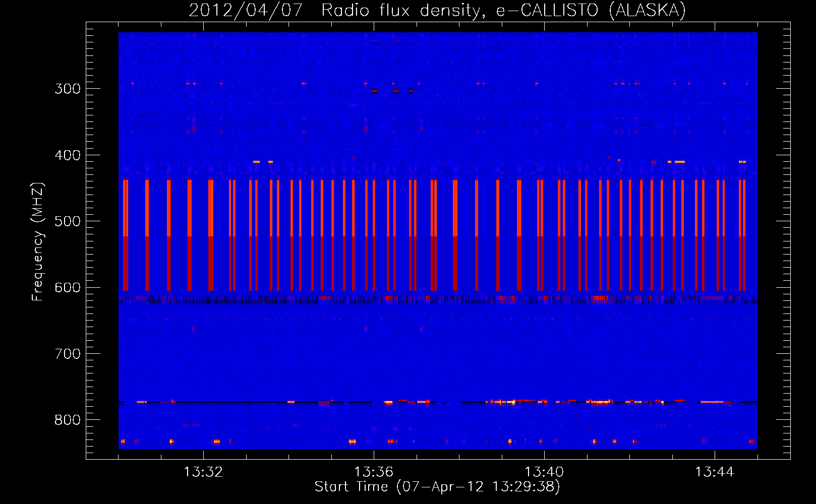
Task: Click the 800 frequency tick label
Action: [68, 420]
